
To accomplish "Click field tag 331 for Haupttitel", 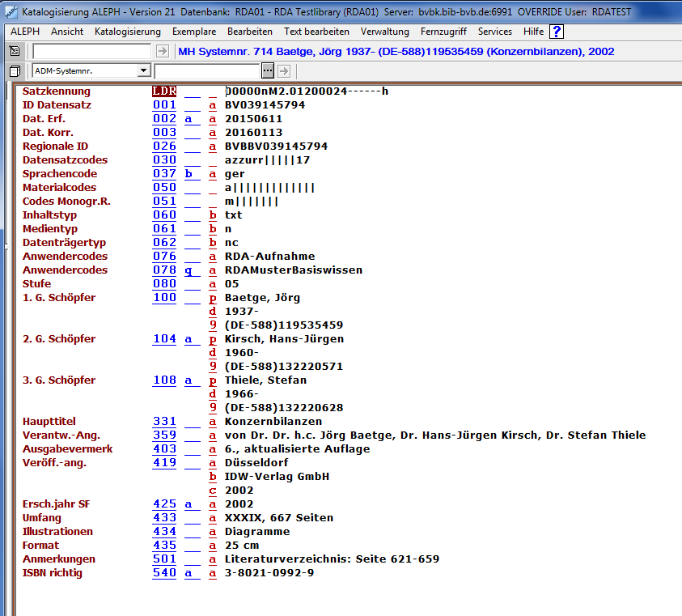I will [164, 422].
